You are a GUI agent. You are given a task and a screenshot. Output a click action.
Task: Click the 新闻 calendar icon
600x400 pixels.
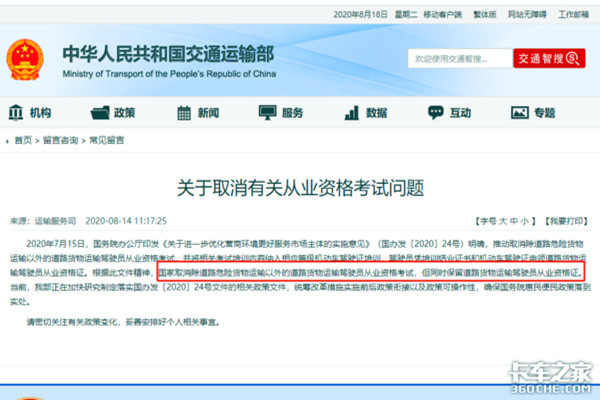pyautogui.click(x=185, y=113)
